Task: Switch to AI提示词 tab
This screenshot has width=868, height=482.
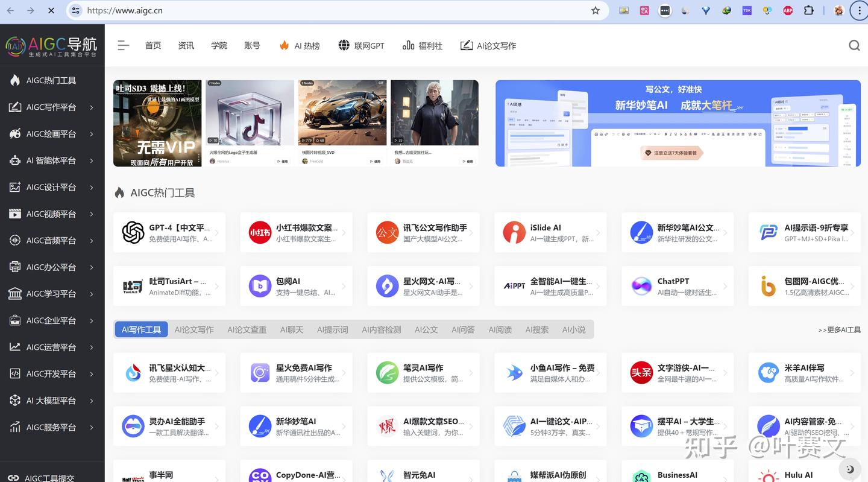Action: (333, 329)
